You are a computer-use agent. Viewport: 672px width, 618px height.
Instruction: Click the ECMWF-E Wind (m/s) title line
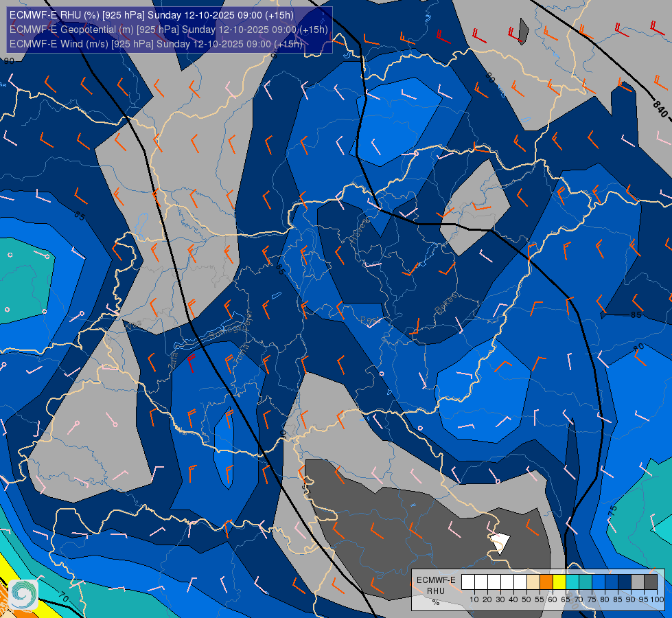156,44
